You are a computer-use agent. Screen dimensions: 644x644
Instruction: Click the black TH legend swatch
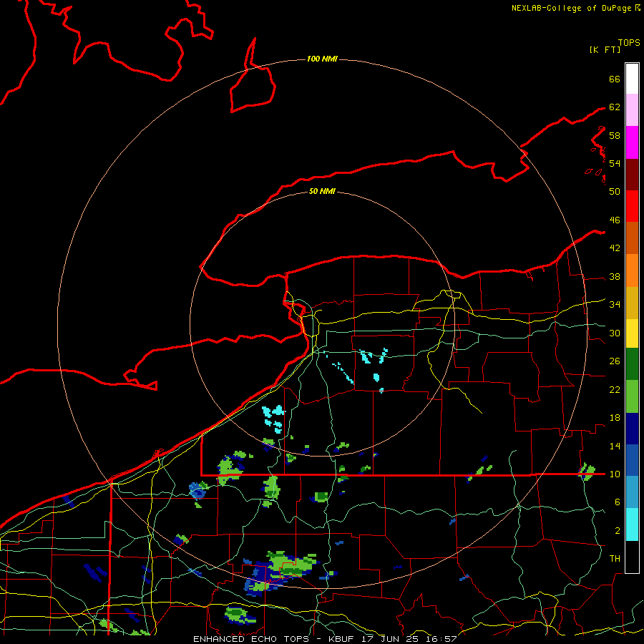tap(632, 557)
